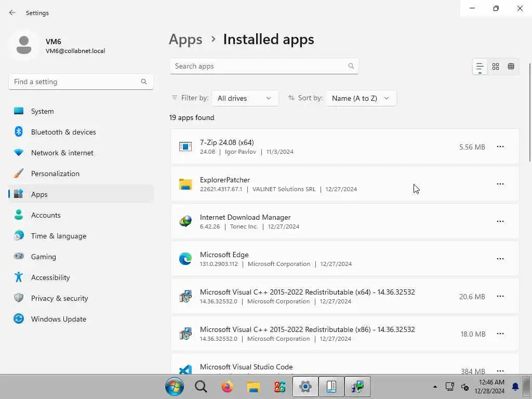This screenshot has height=399, width=532.
Task: Open File Explorer from the taskbar
Action: 253,387
